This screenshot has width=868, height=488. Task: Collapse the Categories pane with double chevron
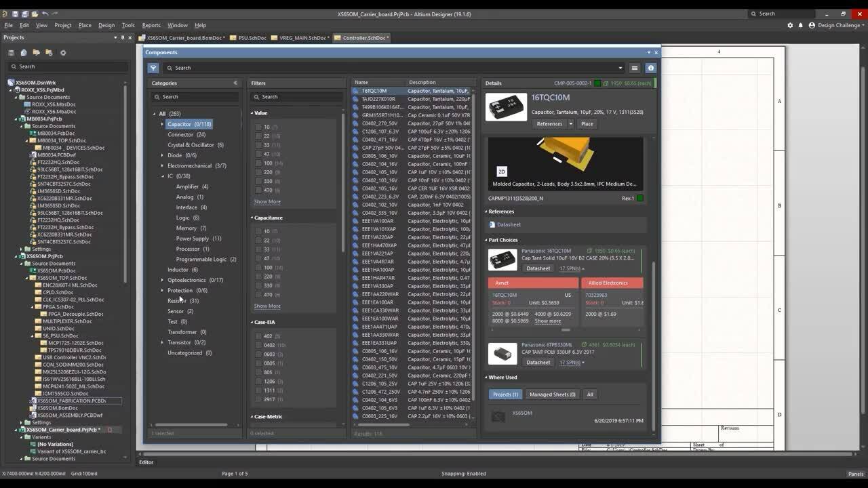pos(235,83)
